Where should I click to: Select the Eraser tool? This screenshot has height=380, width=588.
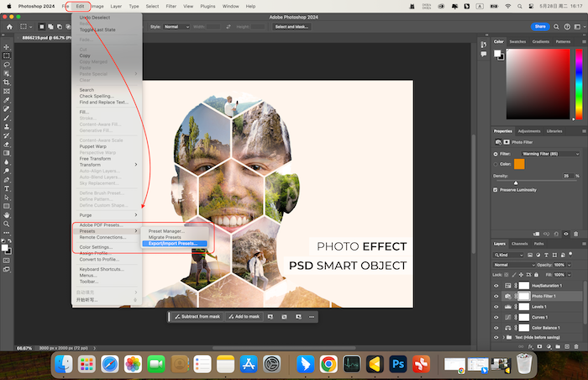pos(7,145)
